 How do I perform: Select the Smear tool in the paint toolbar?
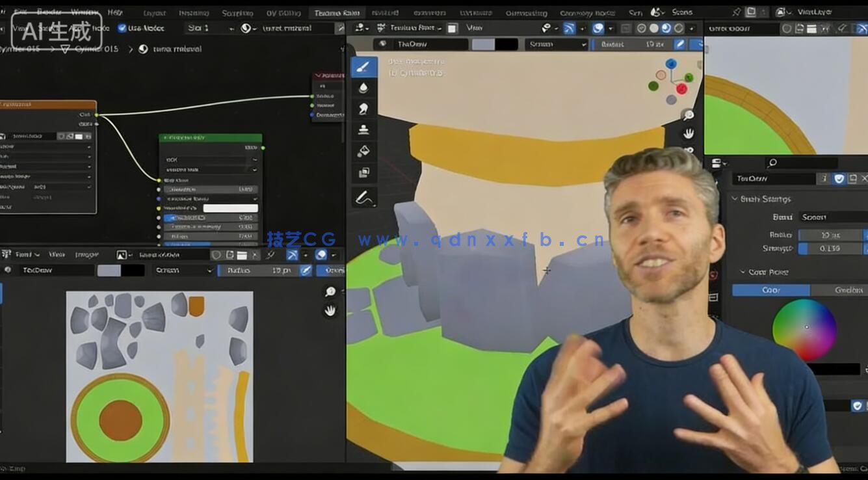click(364, 109)
